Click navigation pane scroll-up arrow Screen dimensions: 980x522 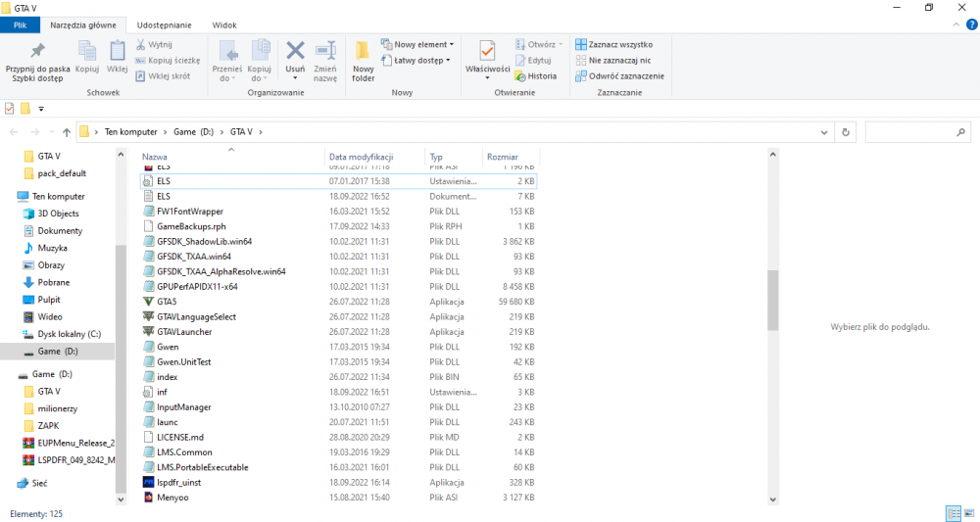121,154
